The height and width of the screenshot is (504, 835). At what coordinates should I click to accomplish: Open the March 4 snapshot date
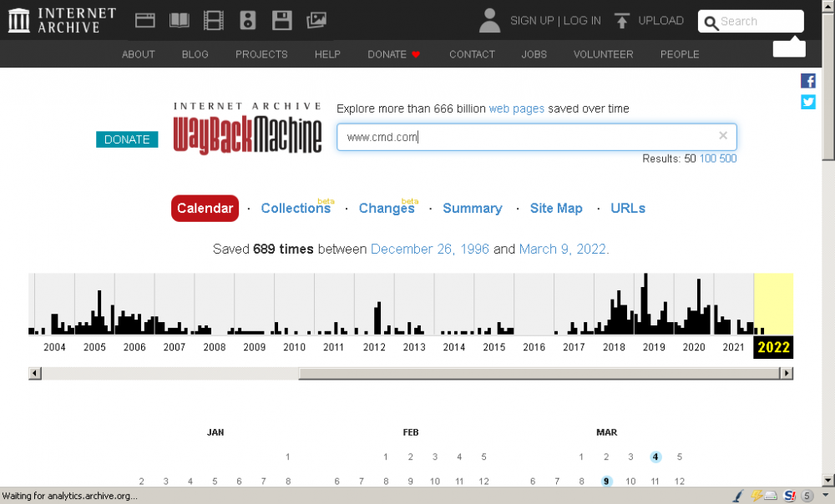pos(655,456)
